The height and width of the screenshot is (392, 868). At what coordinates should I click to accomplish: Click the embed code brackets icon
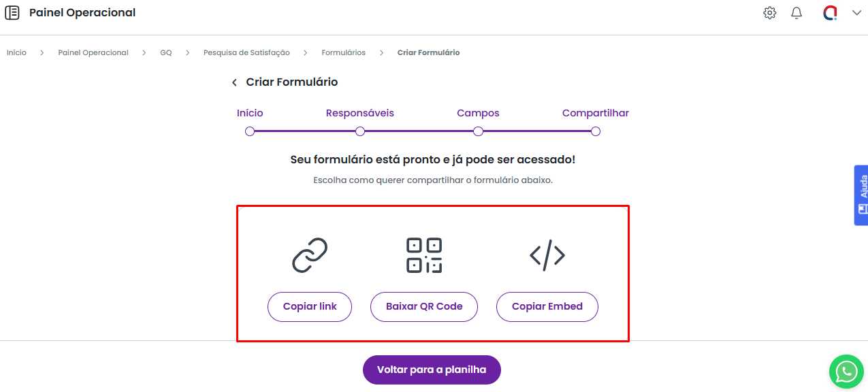point(547,255)
